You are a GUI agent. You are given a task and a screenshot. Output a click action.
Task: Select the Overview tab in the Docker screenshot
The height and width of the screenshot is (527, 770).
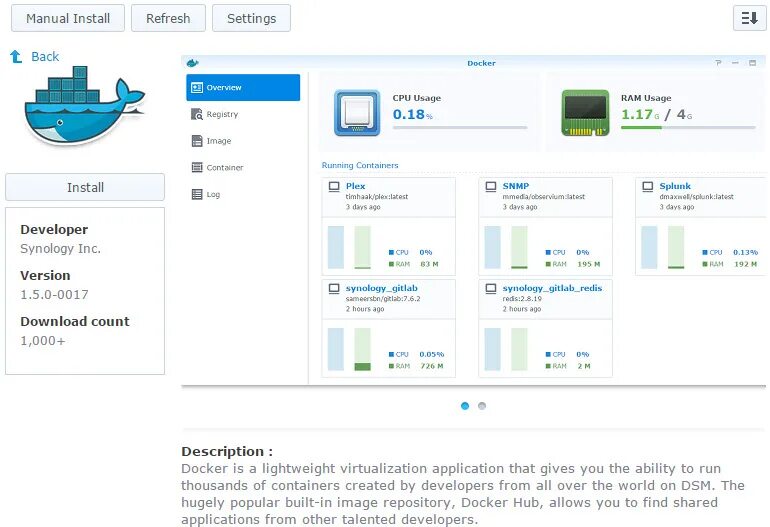[243, 87]
